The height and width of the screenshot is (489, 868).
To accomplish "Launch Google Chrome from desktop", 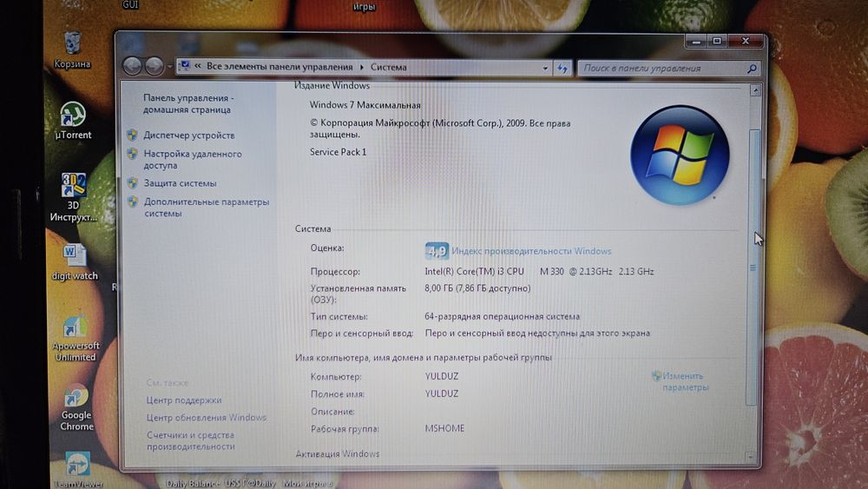I will [76, 408].
